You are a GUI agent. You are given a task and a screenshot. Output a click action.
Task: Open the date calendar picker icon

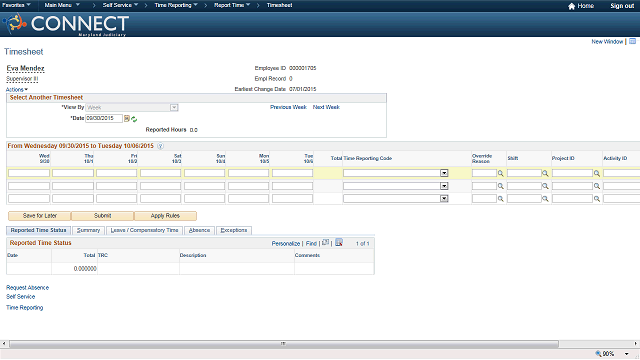127,119
